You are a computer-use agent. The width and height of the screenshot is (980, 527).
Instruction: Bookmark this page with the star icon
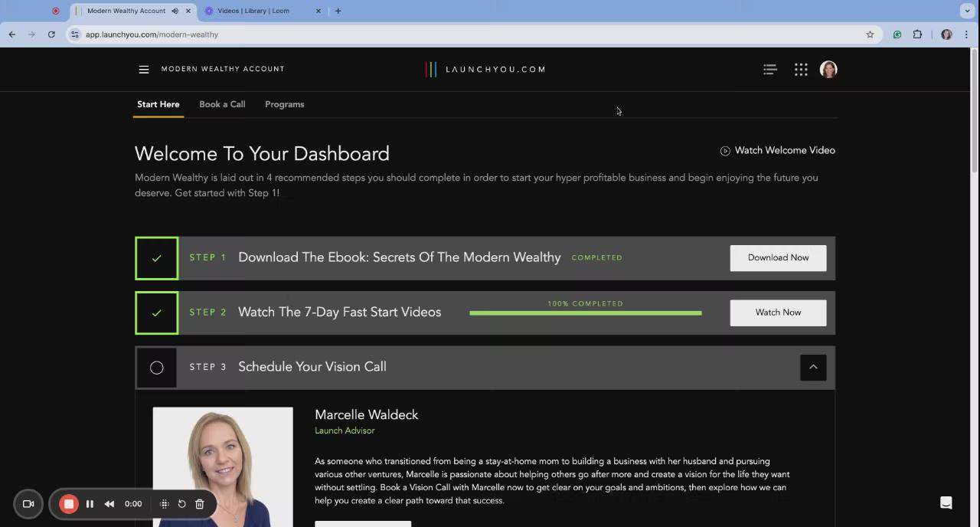870,34
